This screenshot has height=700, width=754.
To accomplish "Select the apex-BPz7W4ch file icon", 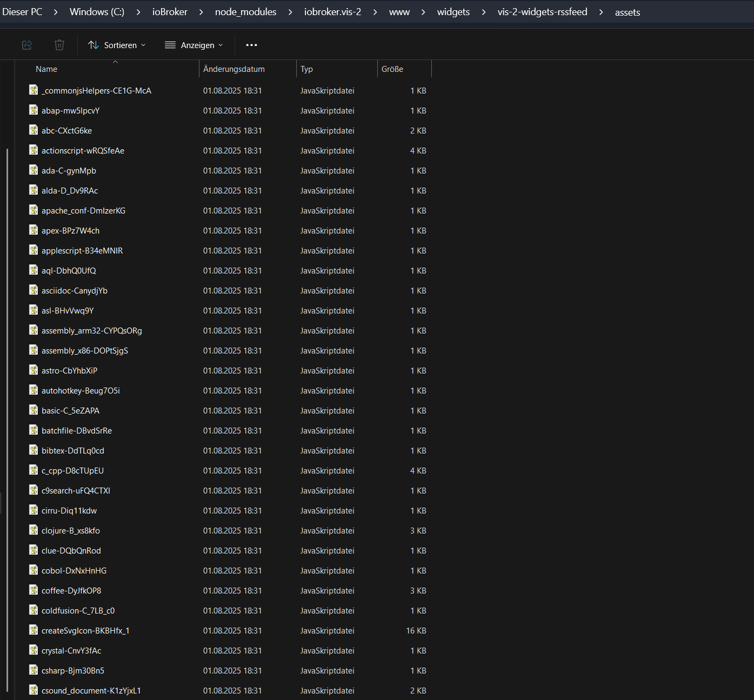I will coord(34,230).
